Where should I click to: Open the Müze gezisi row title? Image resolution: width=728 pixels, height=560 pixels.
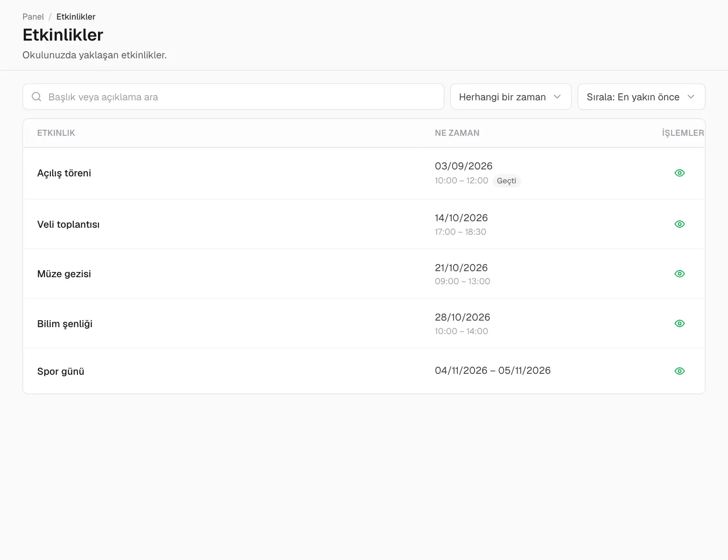[x=64, y=274]
